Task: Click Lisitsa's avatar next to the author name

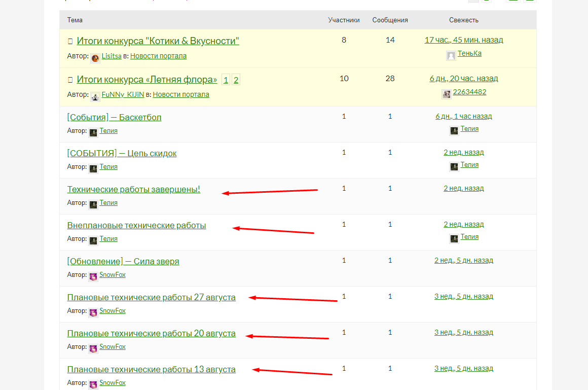Action: click(95, 57)
